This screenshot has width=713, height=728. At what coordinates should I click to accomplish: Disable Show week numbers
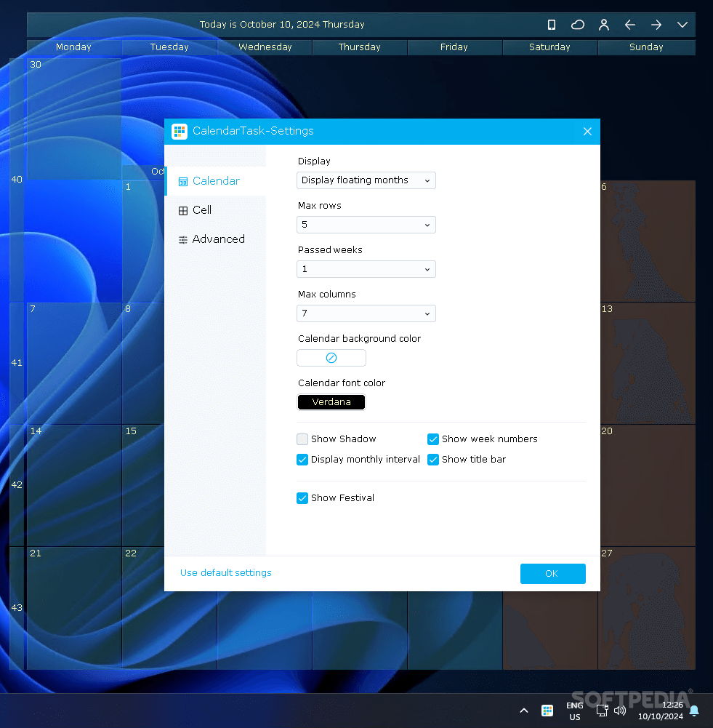433,439
